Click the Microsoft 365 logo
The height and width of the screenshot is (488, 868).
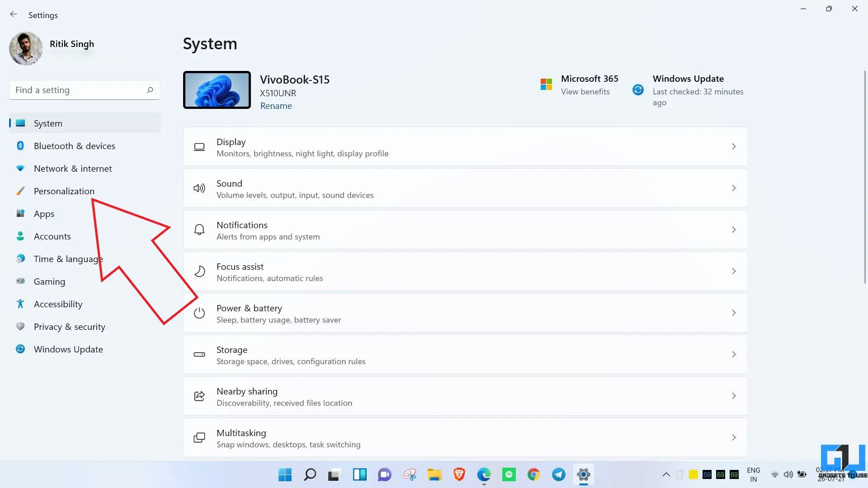pos(546,84)
